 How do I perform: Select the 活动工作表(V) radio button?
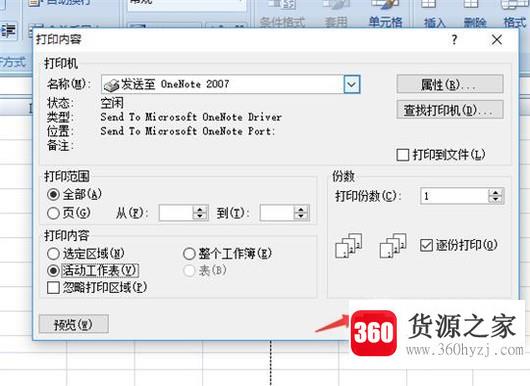coord(53,270)
